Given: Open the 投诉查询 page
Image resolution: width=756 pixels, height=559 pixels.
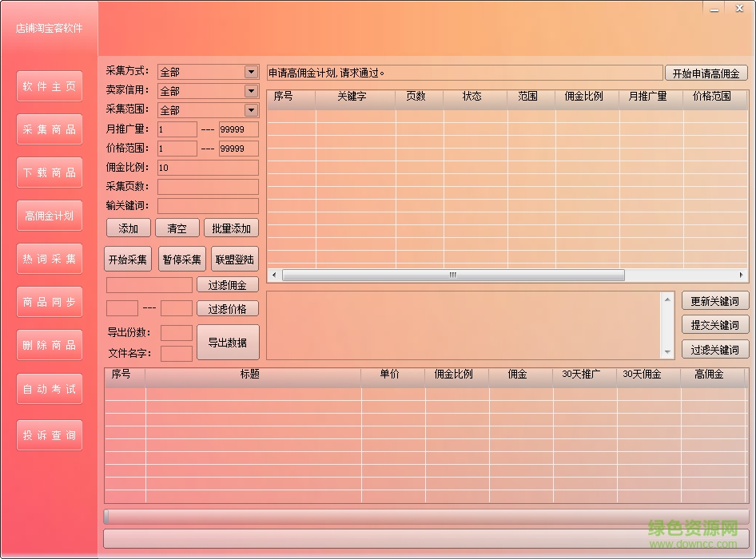Looking at the screenshot, I should click(x=49, y=434).
